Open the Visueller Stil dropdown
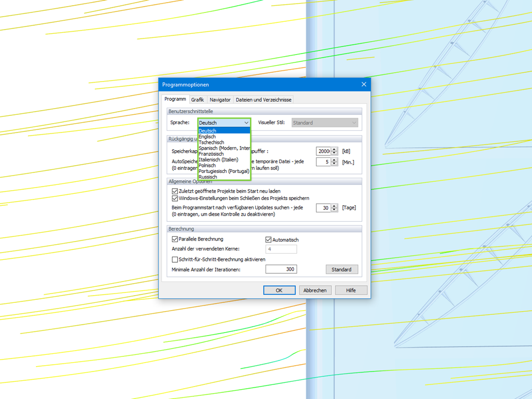The image size is (532, 399). 355,123
